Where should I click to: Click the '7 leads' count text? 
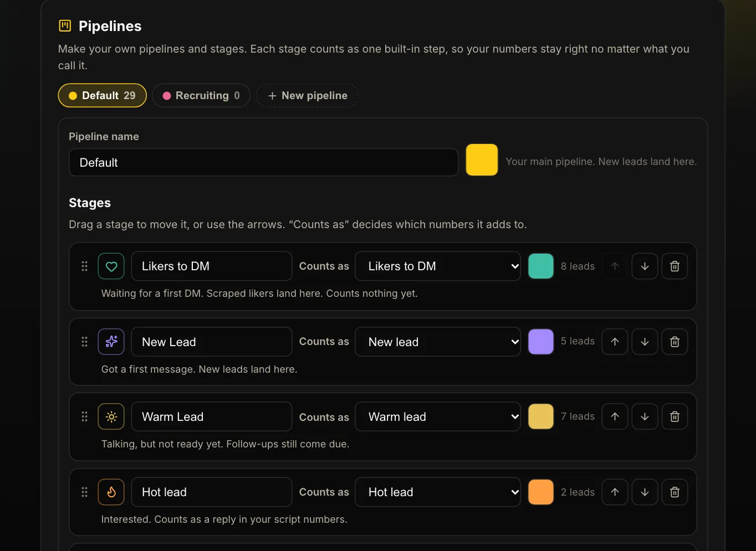click(578, 416)
